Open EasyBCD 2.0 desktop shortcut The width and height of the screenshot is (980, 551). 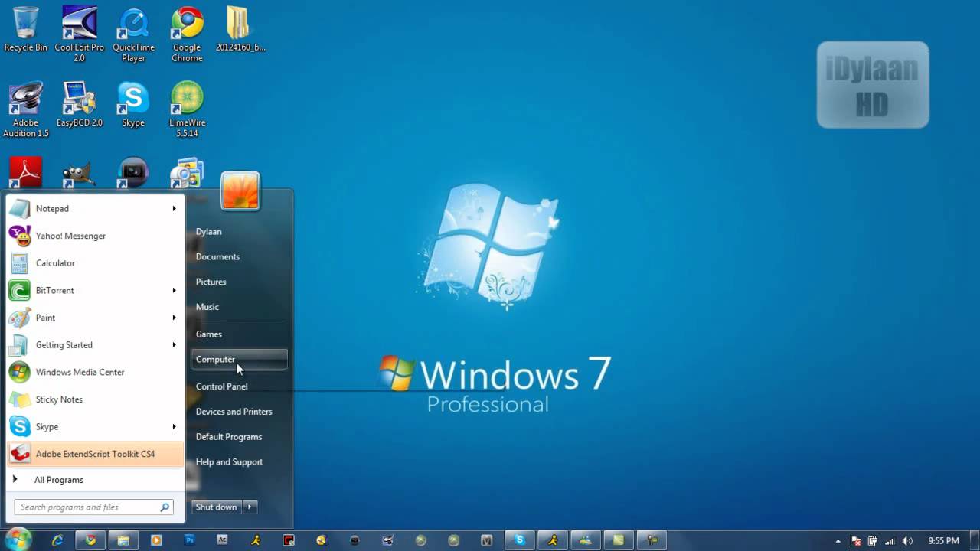click(x=79, y=104)
